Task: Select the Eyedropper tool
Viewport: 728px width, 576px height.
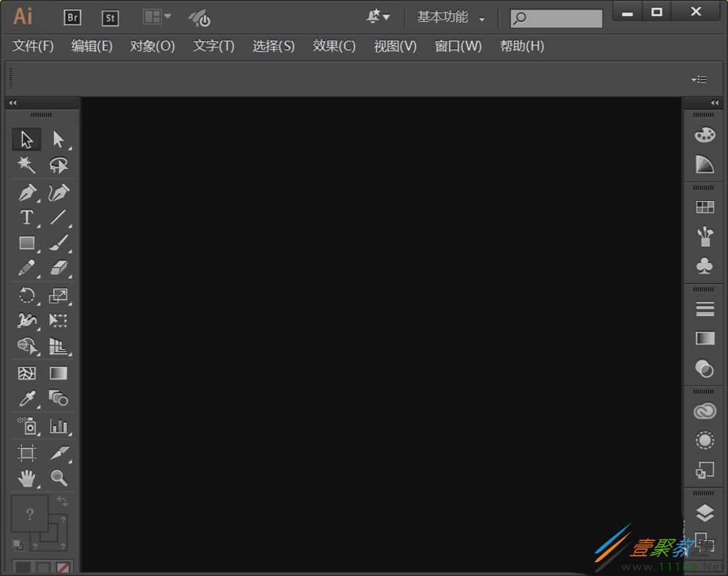Action: 26,398
